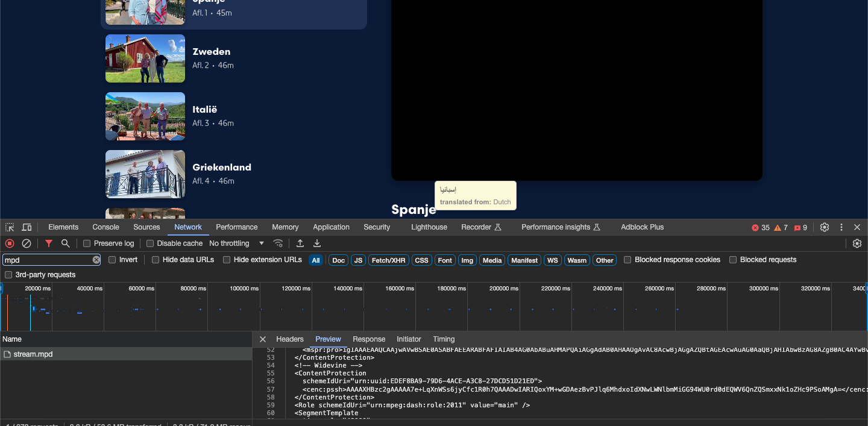
Task: Open network conditions wifi icon
Action: pyautogui.click(x=278, y=243)
